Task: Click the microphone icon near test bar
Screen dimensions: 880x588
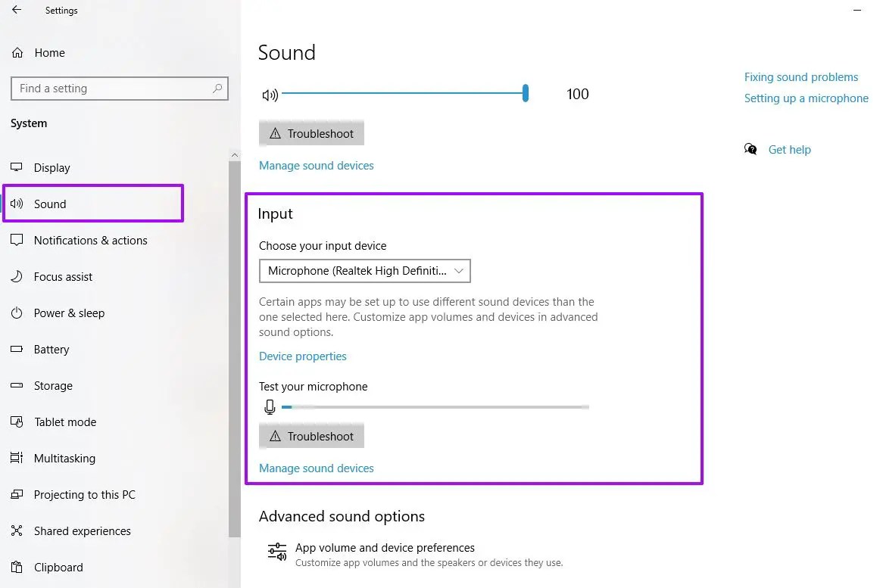Action: [270, 406]
